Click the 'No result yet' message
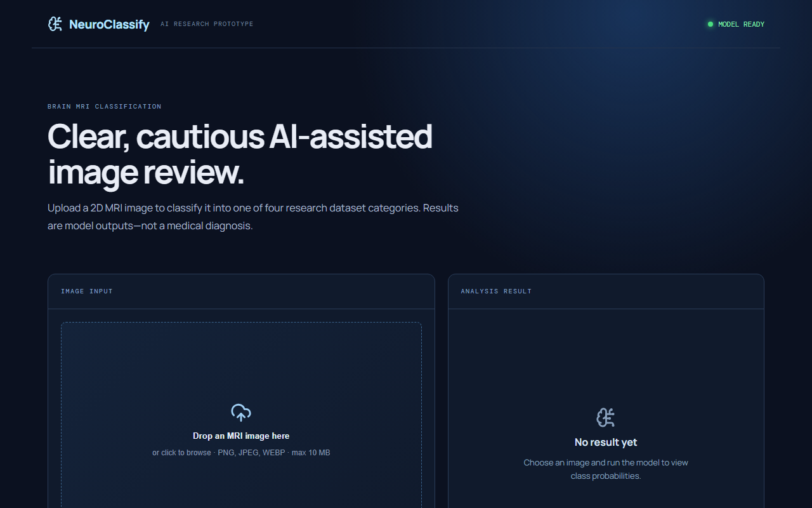The height and width of the screenshot is (508, 812). point(606,442)
